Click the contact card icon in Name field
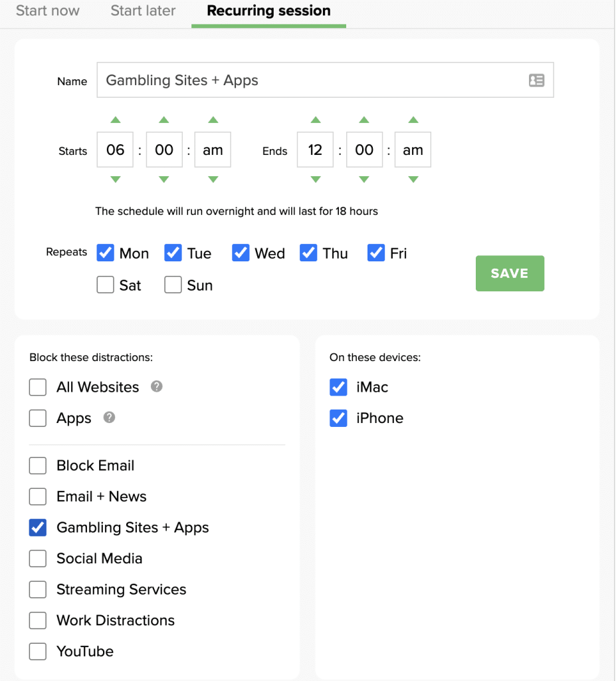 (536, 80)
